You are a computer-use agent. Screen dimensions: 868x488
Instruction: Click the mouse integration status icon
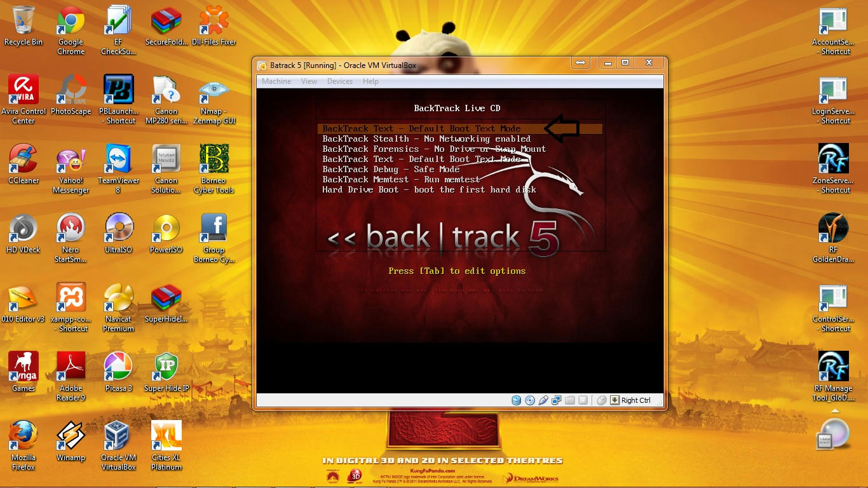tap(601, 400)
